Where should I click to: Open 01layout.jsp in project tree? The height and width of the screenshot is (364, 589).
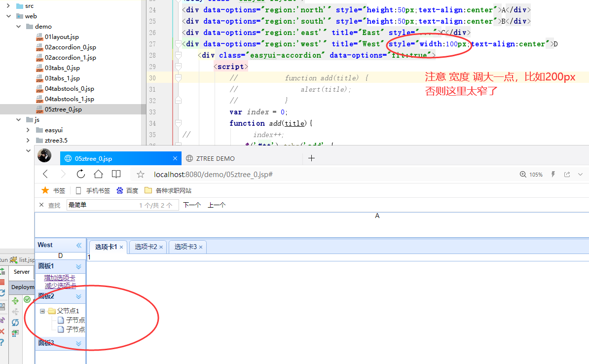[x=62, y=37]
